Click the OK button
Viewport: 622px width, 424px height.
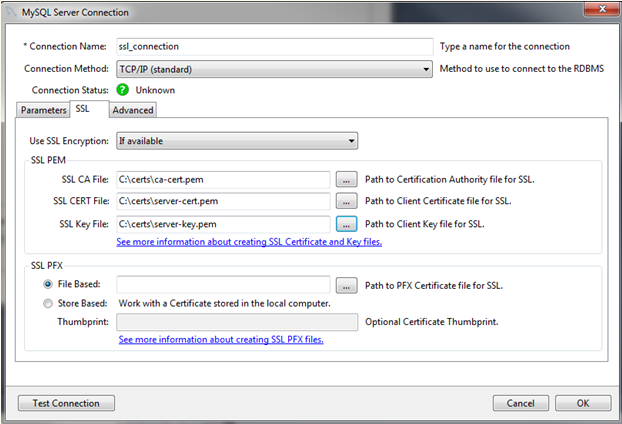pyautogui.click(x=583, y=403)
